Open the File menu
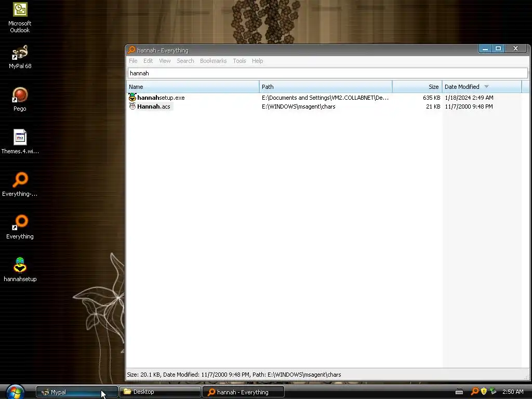The width and height of the screenshot is (532, 399). [133, 61]
